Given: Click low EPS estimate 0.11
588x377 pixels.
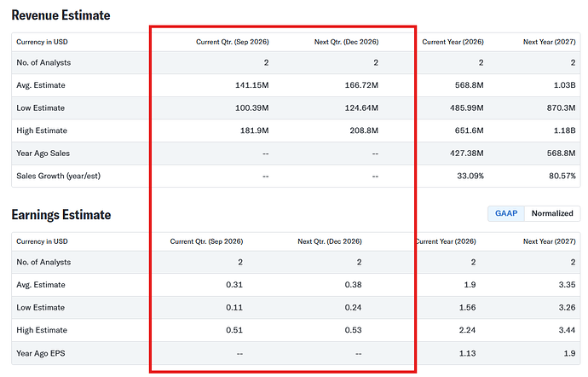Looking at the screenshot, I should tap(234, 308).
